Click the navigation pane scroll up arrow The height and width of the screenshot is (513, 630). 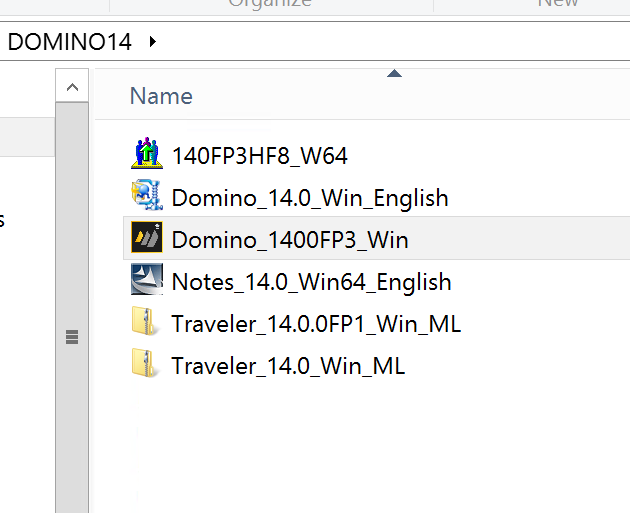(x=72, y=87)
